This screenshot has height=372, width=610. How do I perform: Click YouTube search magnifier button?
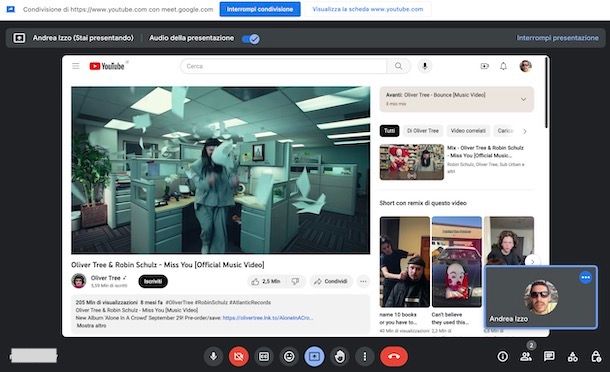pos(398,66)
